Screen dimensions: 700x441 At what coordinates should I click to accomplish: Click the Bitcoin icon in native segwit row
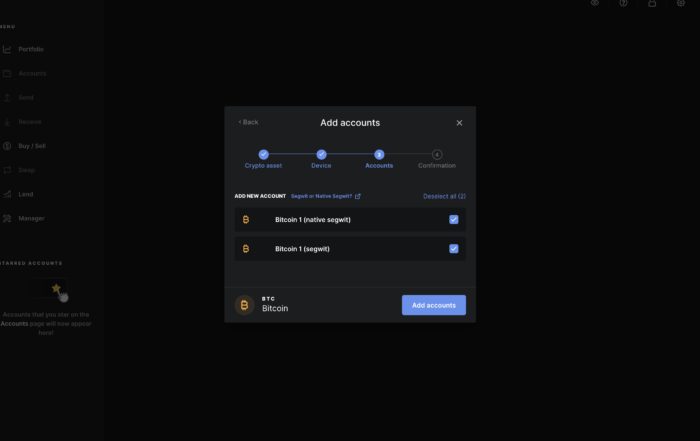[x=246, y=219]
